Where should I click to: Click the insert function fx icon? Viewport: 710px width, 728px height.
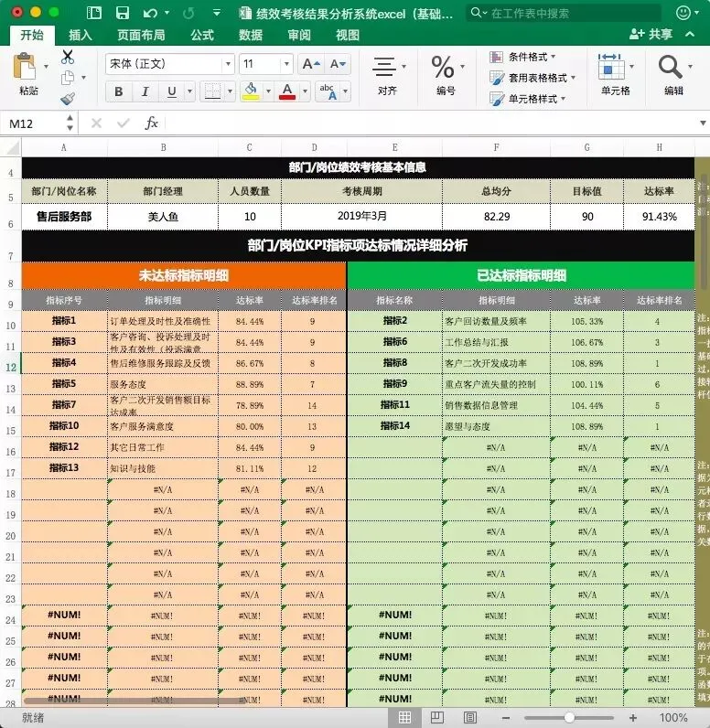click(x=151, y=123)
